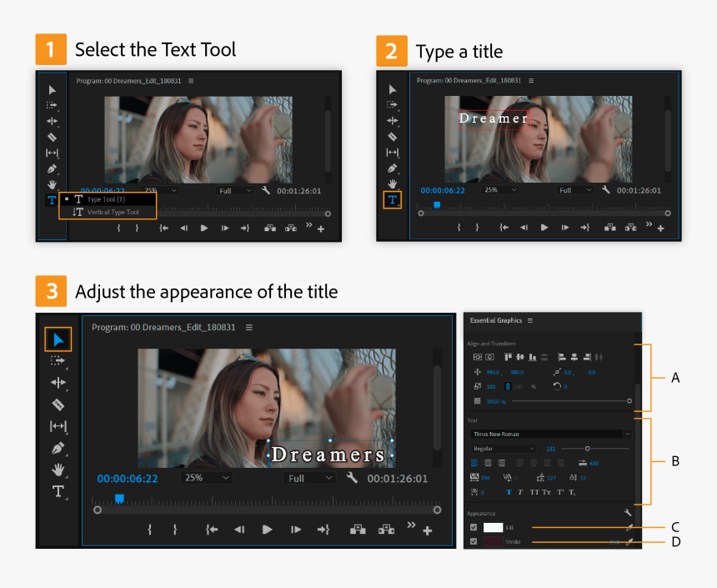
Task: Select the Razor tool in step 3 toolbar
Action: tap(58, 405)
